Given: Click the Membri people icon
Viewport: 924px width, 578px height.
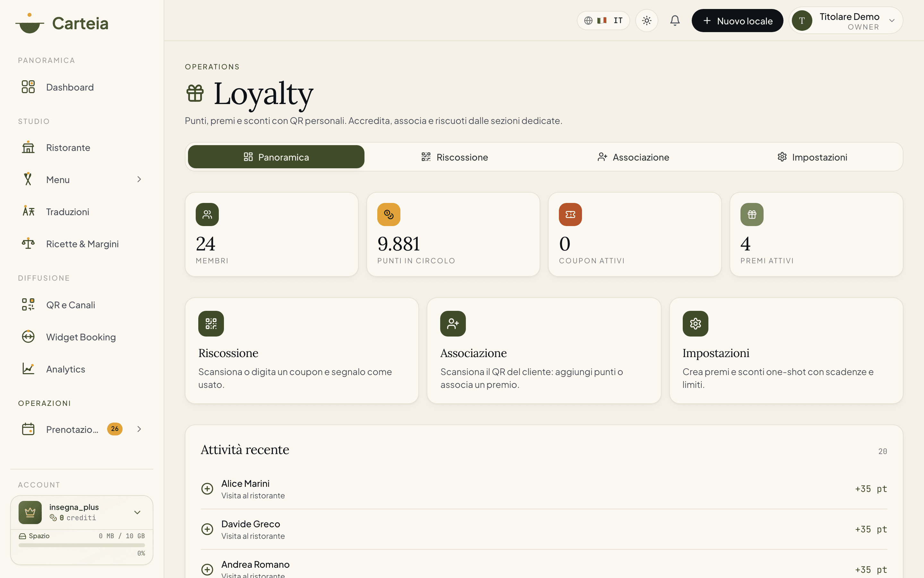Looking at the screenshot, I should [207, 215].
